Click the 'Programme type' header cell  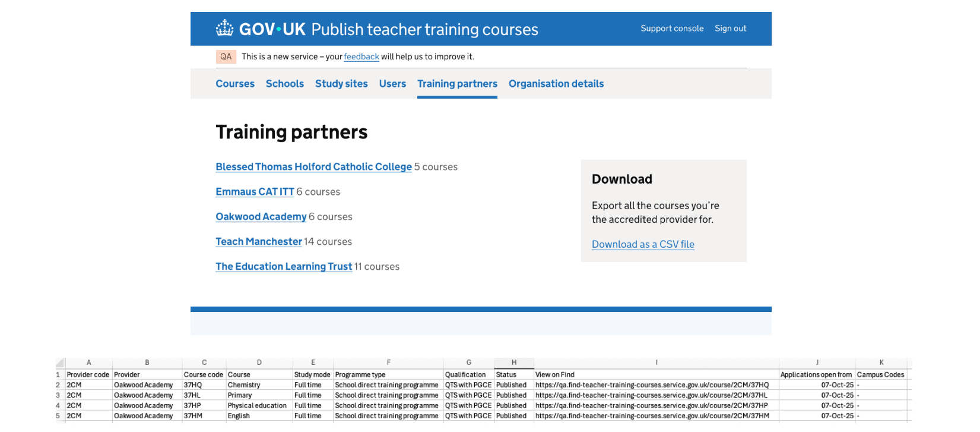388,375
